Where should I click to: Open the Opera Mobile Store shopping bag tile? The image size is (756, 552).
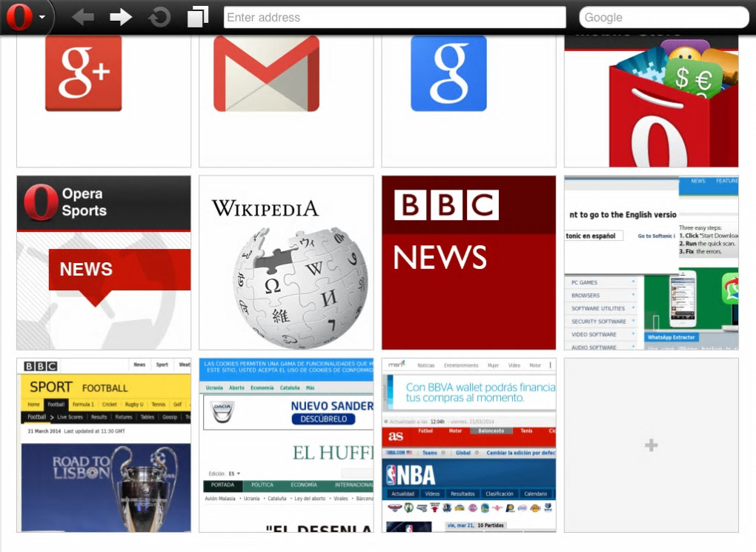(x=651, y=101)
